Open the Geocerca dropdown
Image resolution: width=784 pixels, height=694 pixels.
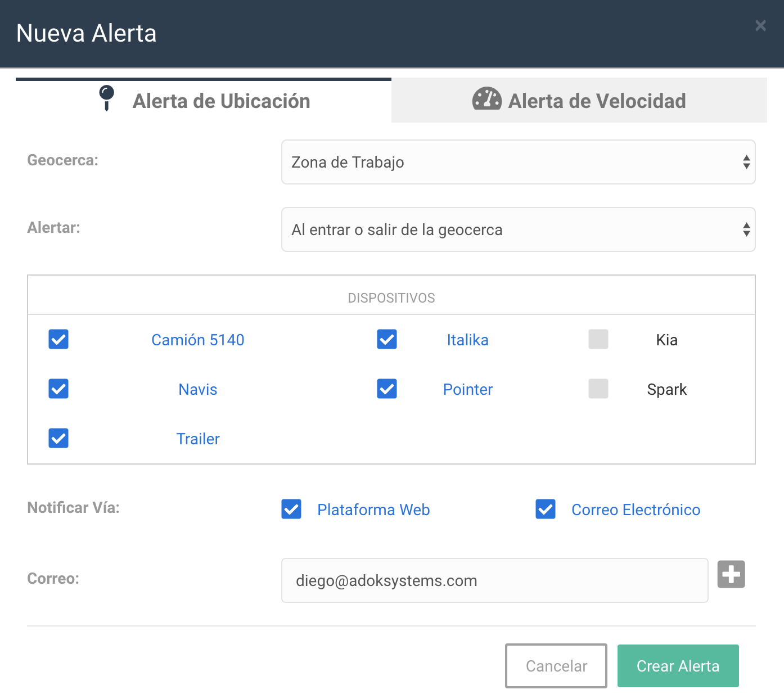[518, 162]
